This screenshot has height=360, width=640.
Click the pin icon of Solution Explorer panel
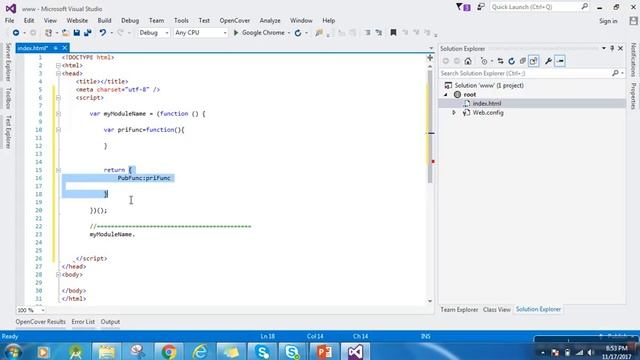click(x=612, y=48)
